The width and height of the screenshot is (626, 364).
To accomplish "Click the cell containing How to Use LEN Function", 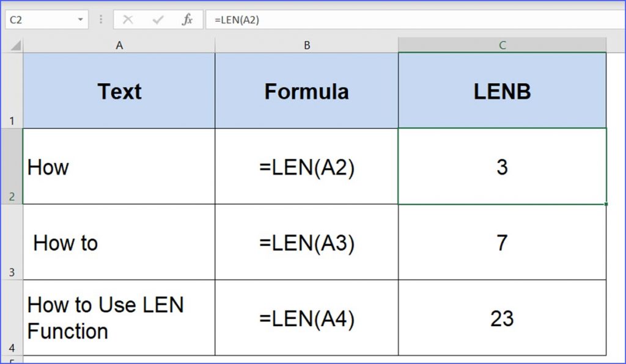I will coord(119,317).
